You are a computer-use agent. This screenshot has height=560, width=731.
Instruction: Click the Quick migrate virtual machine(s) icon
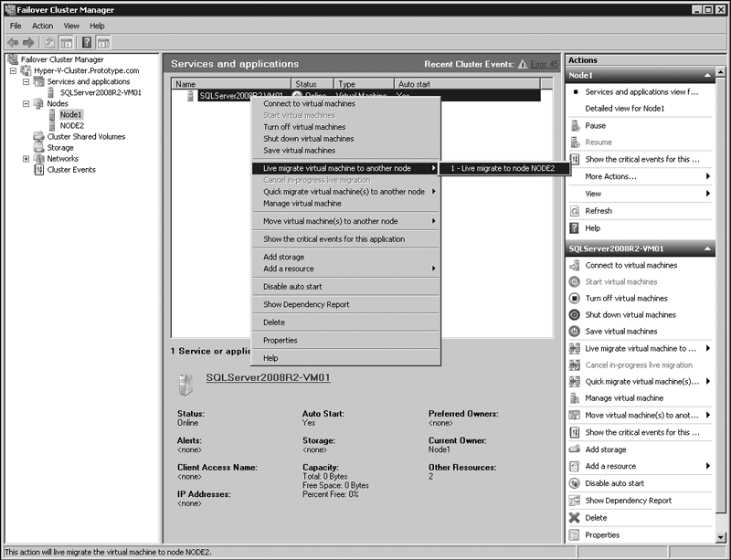click(575, 382)
